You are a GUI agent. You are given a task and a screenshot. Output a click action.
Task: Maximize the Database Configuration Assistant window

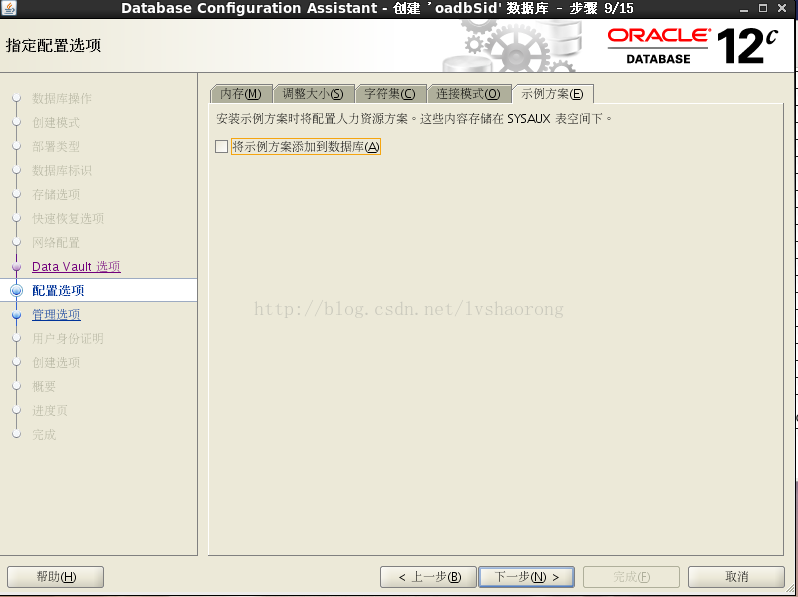point(762,8)
